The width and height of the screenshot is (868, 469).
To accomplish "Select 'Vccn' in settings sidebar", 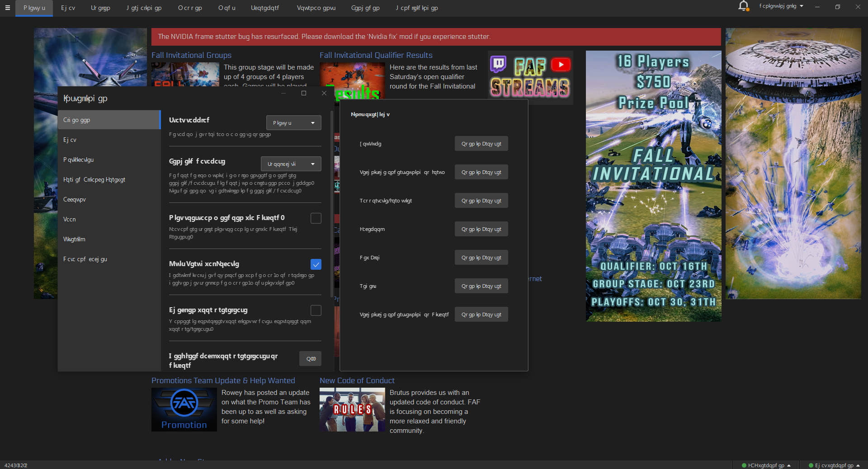I will pos(109,220).
